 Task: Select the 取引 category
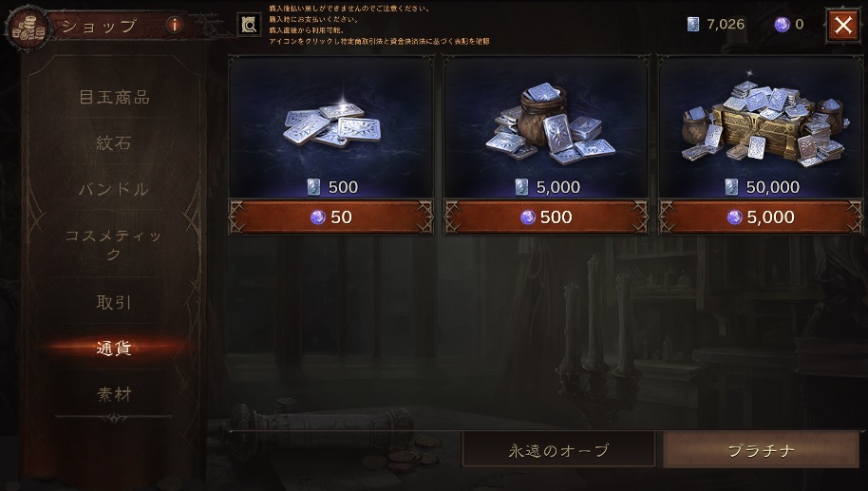[114, 302]
